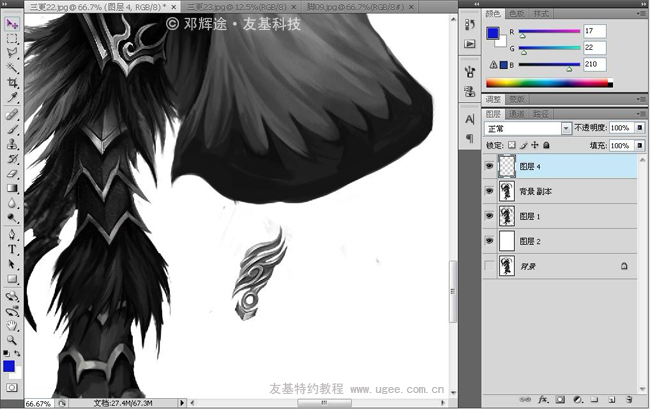Create a new layer
Image resolution: width=650 pixels, height=409 pixels.
pos(611,399)
